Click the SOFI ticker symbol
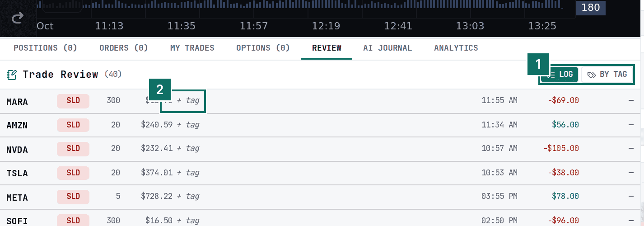644x226 pixels. pyautogui.click(x=17, y=221)
